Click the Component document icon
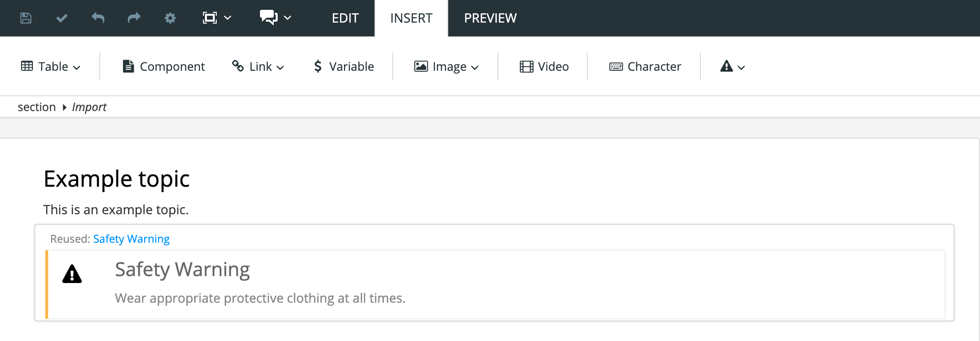980x341 pixels. point(128,66)
